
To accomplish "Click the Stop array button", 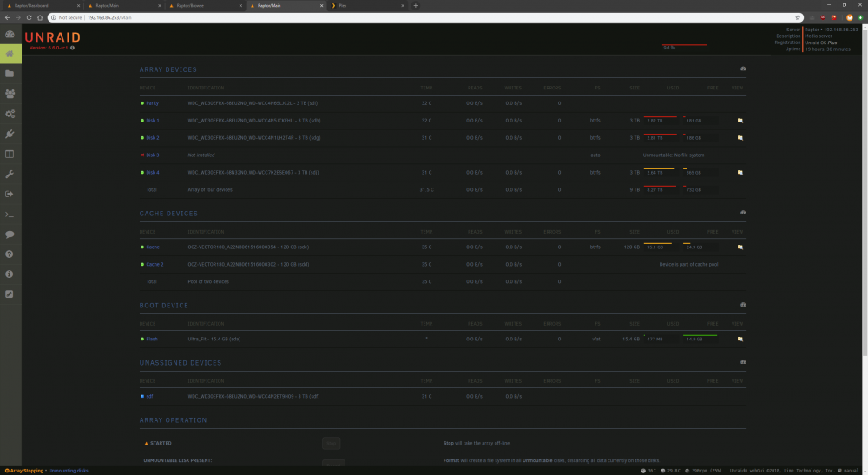I will pos(331,443).
